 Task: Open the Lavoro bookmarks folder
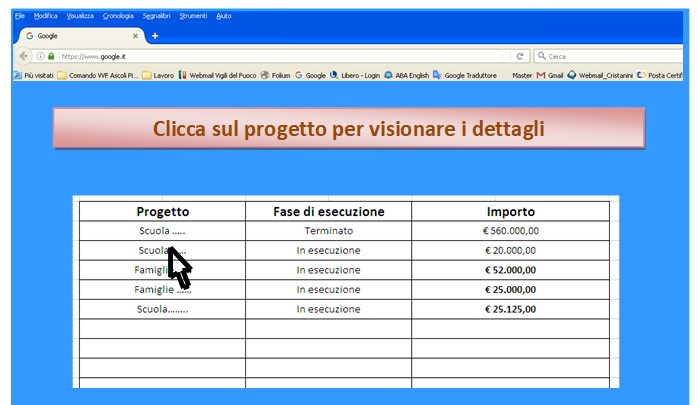point(158,75)
